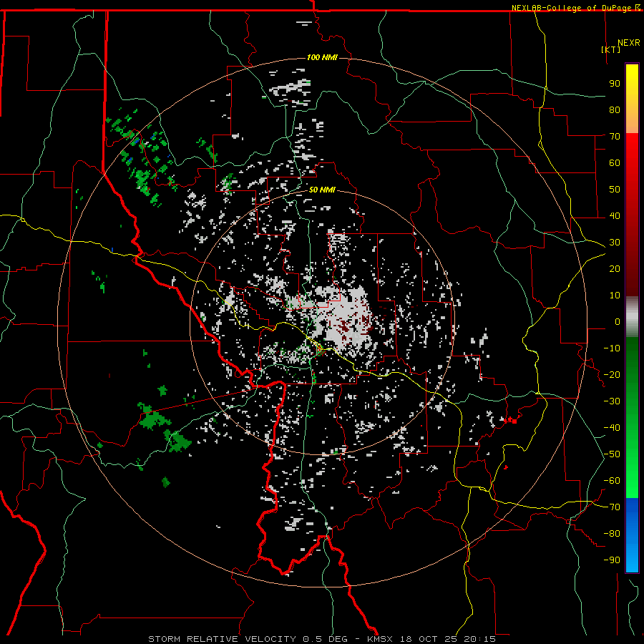
Task: Click the 0 value on the velocity scale
Action: 618,321
